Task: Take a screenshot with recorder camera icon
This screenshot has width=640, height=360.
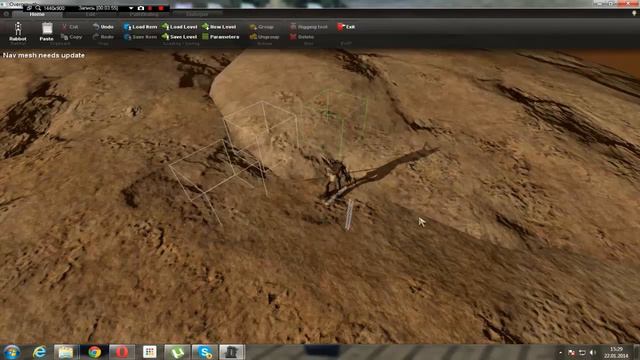Action: point(141,8)
